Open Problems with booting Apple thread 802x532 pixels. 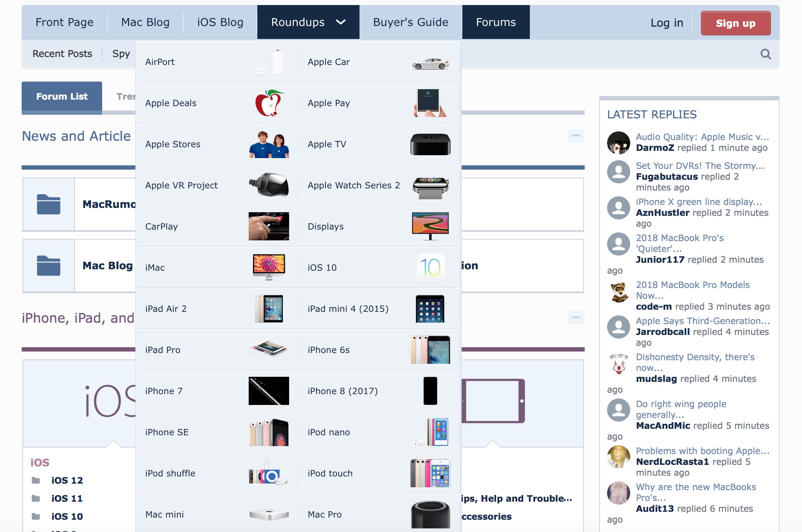(x=703, y=451)
